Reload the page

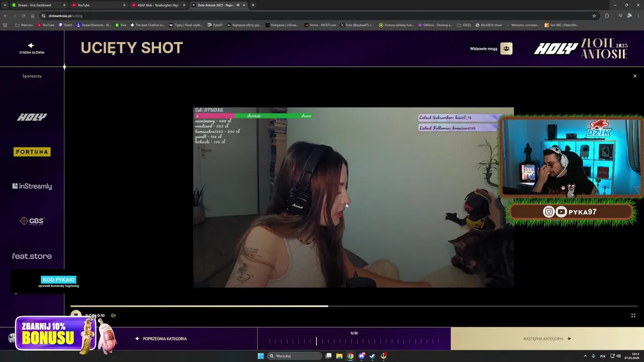pyautogui.click(x=23, y=16)
